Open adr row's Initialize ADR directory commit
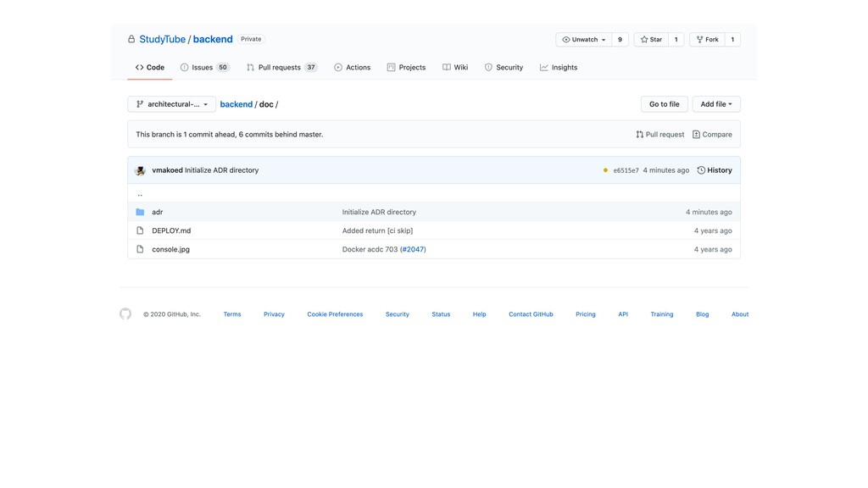The width and height of the screenshot is (868, 488). coord(379,212)
